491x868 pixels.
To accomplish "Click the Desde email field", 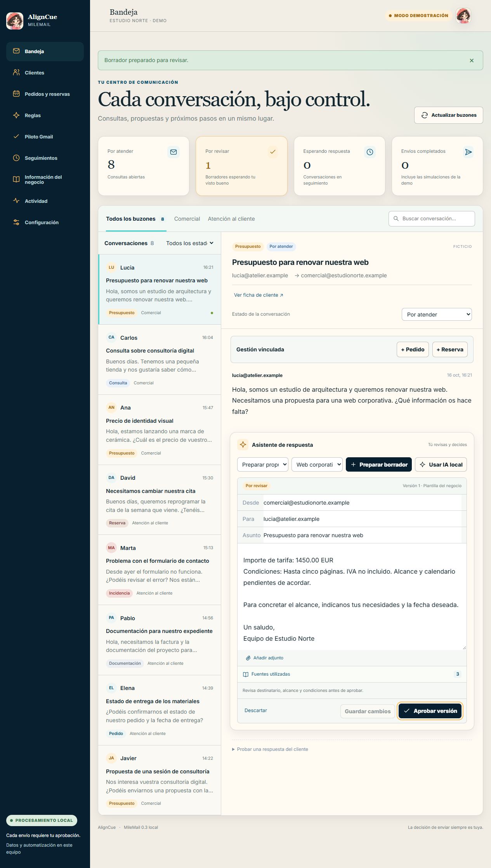I will (x=362, y=503).
